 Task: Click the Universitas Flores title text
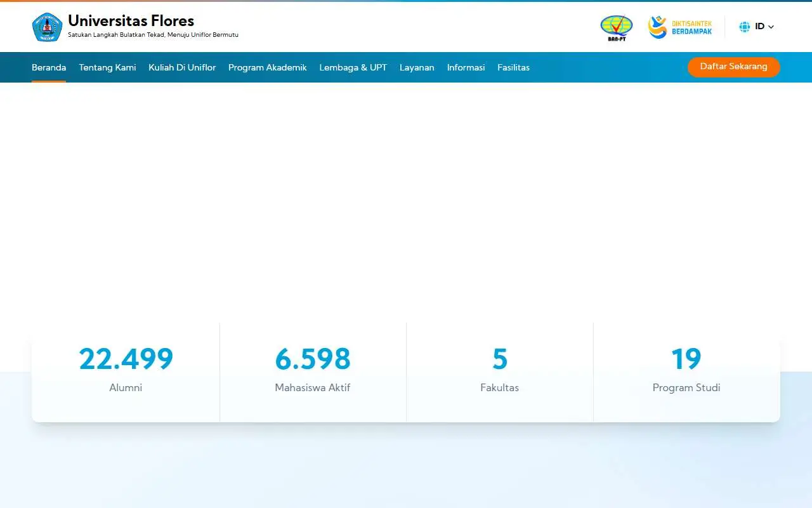tap(131, 21)
